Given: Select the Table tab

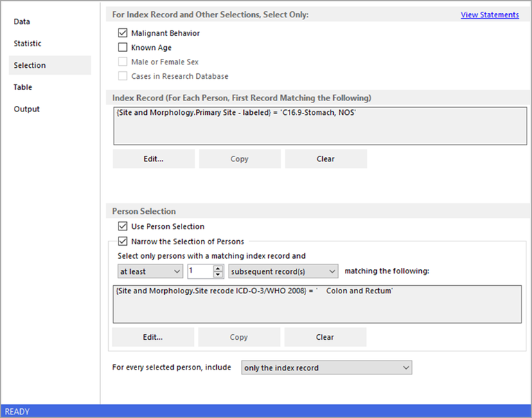Looking at the screenshot, I should point(23,87).
